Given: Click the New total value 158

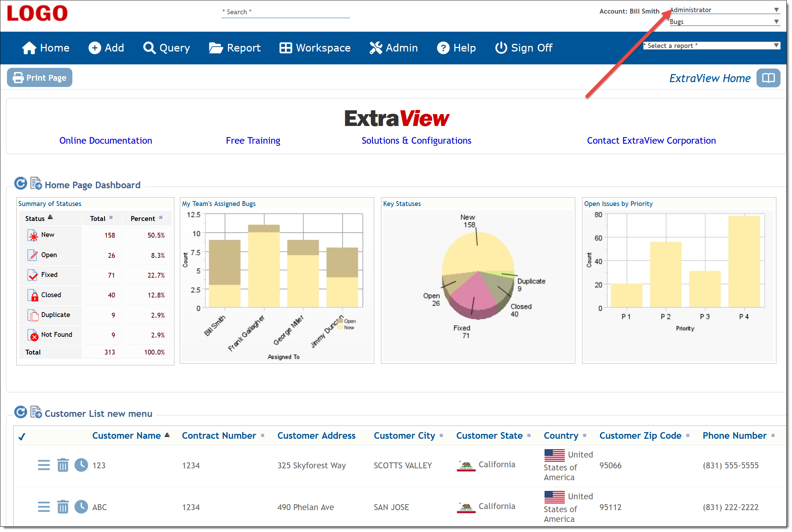Looking at the screenshot, I should (x=110, y=236).
